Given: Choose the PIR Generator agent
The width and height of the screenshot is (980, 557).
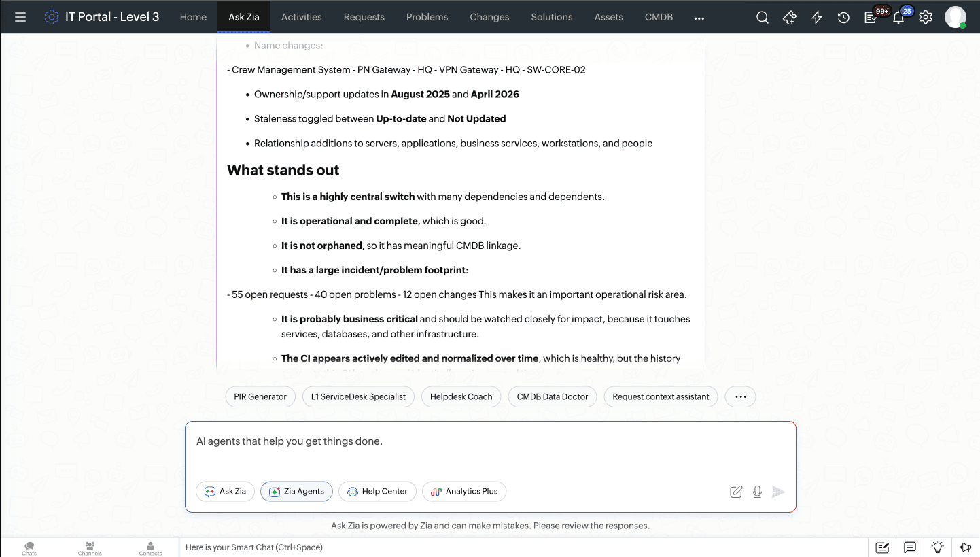Looking at the screenshot, I should [260, 396].
